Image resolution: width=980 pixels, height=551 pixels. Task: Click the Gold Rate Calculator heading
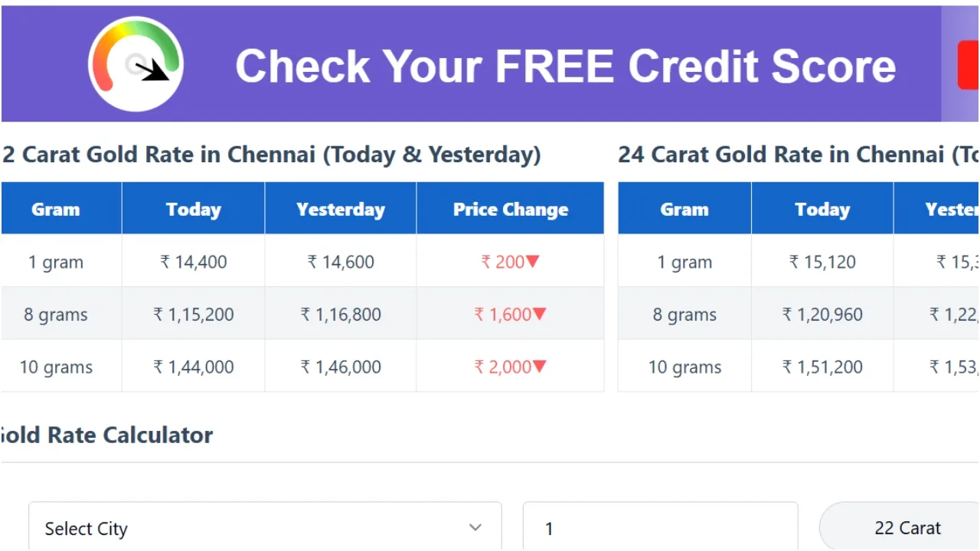(x=106, y=435)
